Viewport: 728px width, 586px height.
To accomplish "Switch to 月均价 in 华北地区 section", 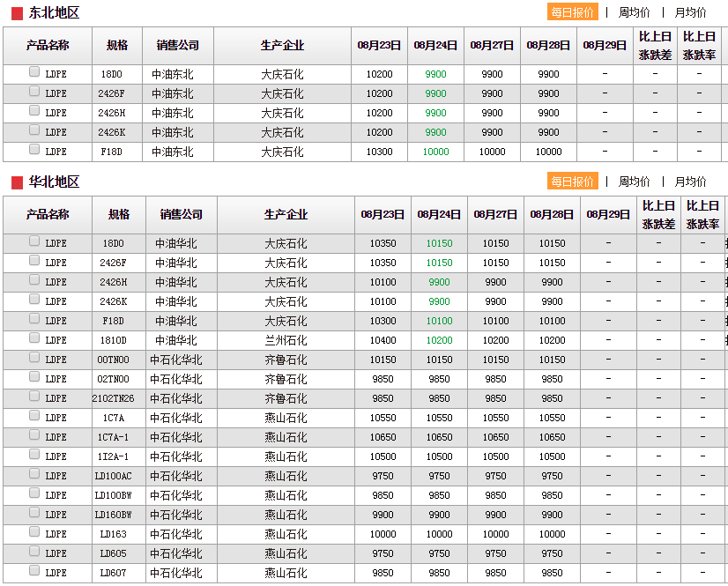I will point(690,182).
